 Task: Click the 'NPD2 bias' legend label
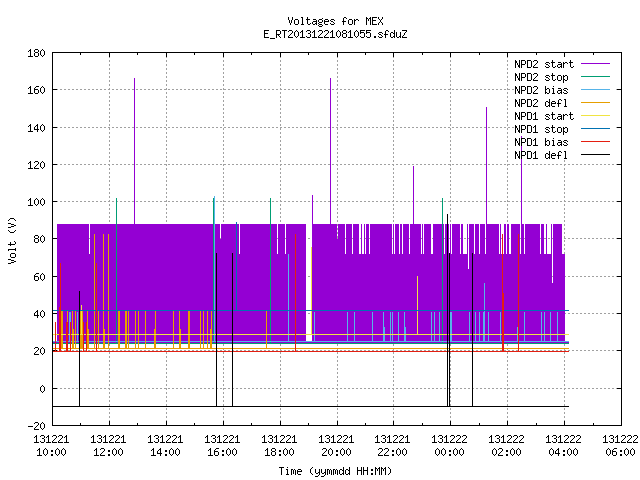(541, 90)
